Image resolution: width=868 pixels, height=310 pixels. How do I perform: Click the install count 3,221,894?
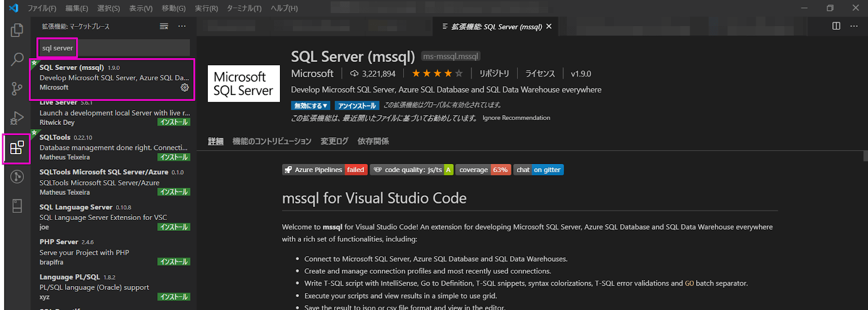(x=373, y=74)
